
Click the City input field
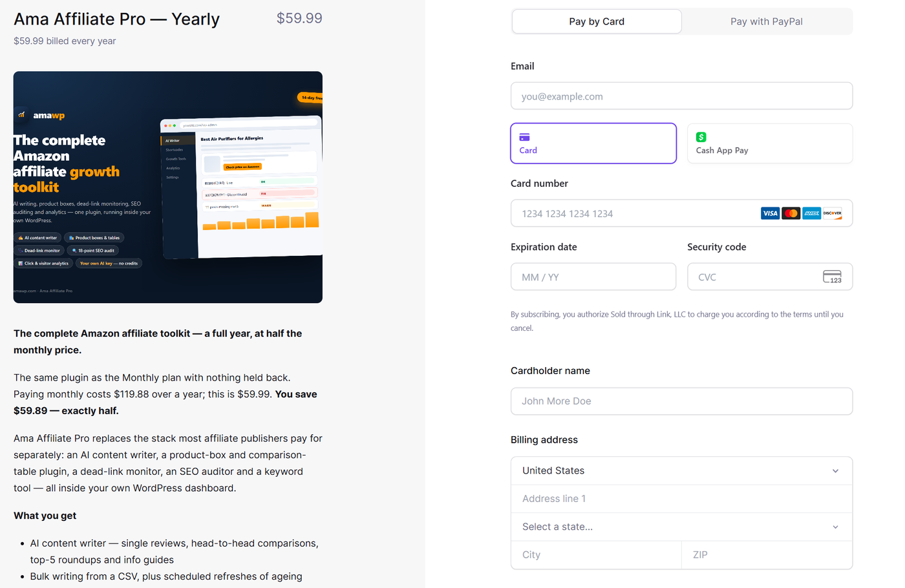coord(596,555)
